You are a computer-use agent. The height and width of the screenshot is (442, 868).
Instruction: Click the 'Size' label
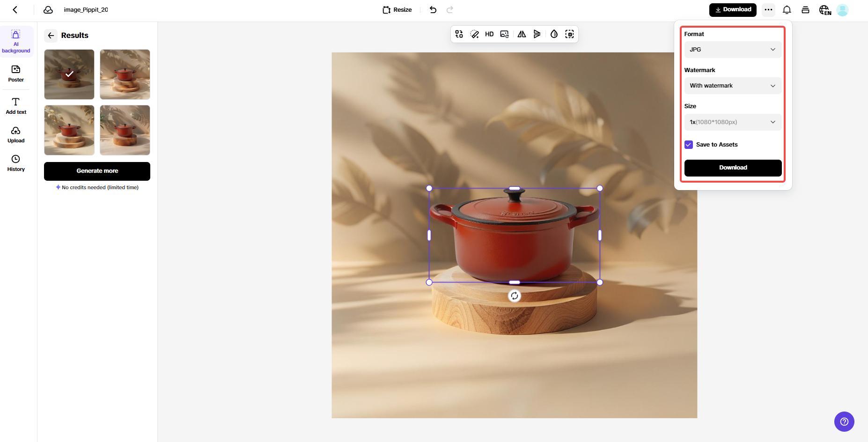click(x=690, y=106)
